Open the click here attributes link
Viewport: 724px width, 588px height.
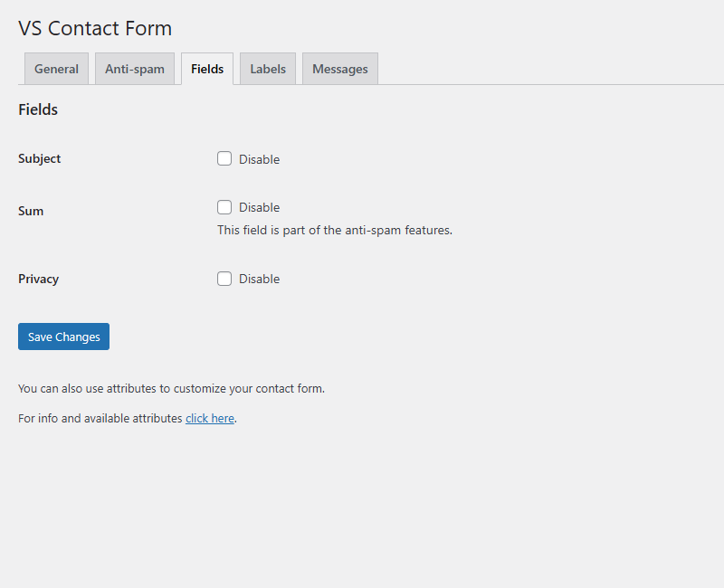click(x=210, y=418)
